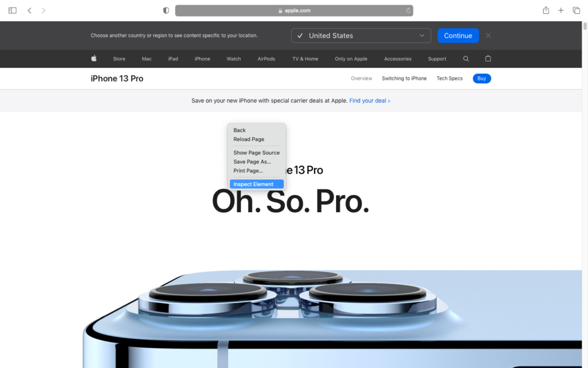
Task: Choose Inspect Element in context menu
Action: (x=257, y=184)
